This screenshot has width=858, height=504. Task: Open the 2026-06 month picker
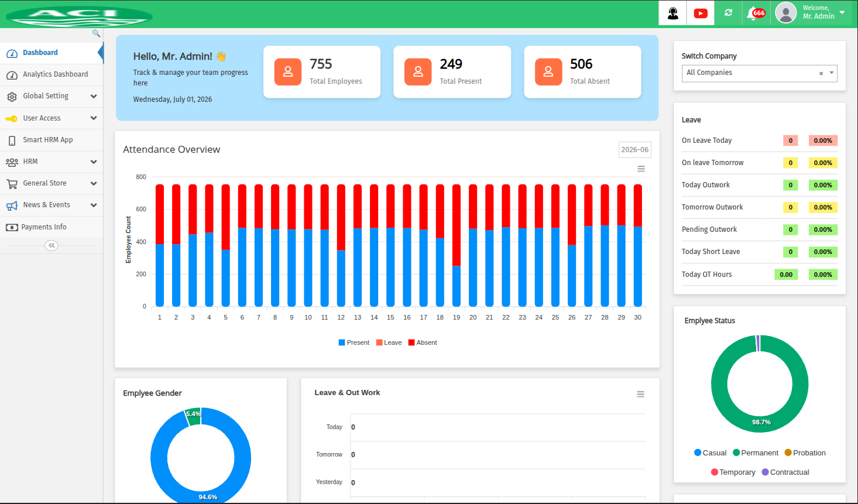pos(635,150)
